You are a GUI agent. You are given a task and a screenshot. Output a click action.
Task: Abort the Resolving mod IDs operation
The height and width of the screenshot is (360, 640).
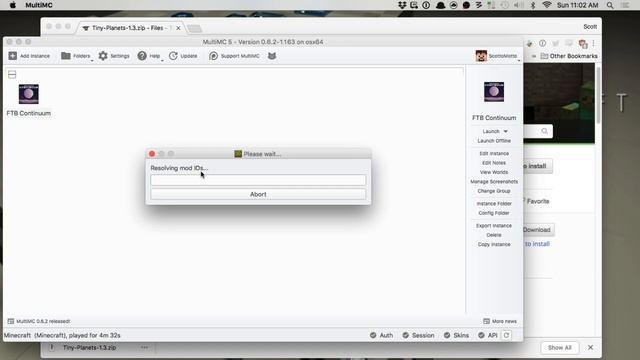258,194
